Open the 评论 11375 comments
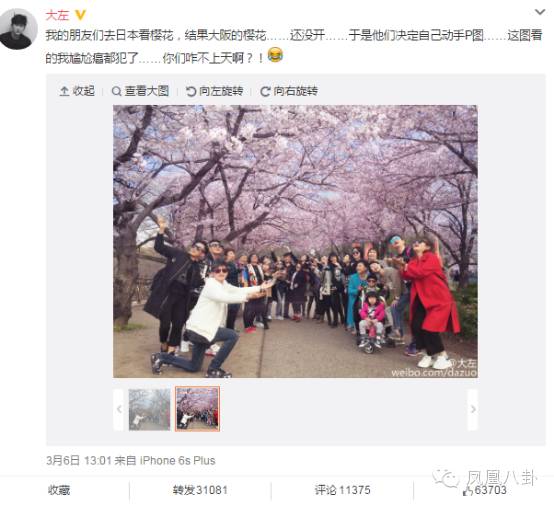Image resolution: width=554 pixels, height=505 pixels. (342, 490)
